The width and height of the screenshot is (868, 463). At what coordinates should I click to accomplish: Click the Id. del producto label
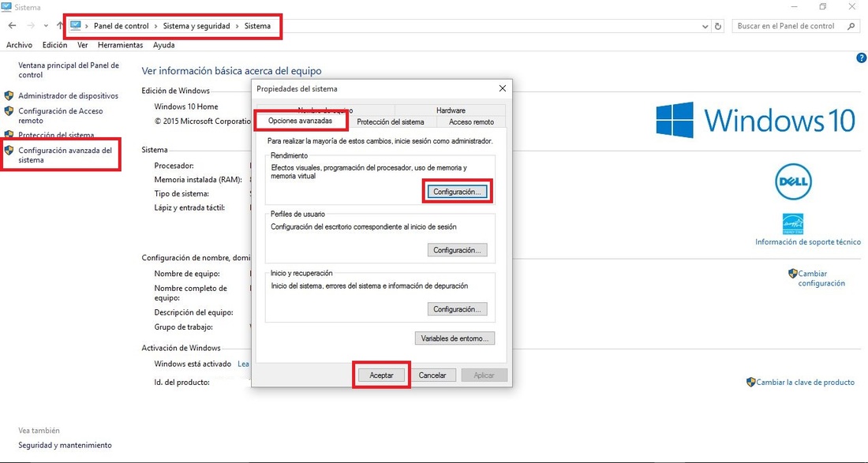click(181, 383)
